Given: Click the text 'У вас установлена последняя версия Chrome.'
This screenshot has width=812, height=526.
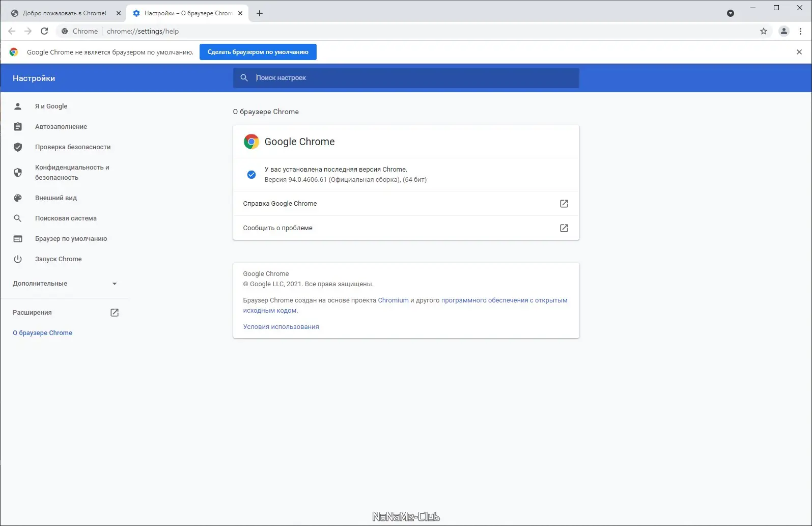Looking at the screenshot, I should pos(335,170).
